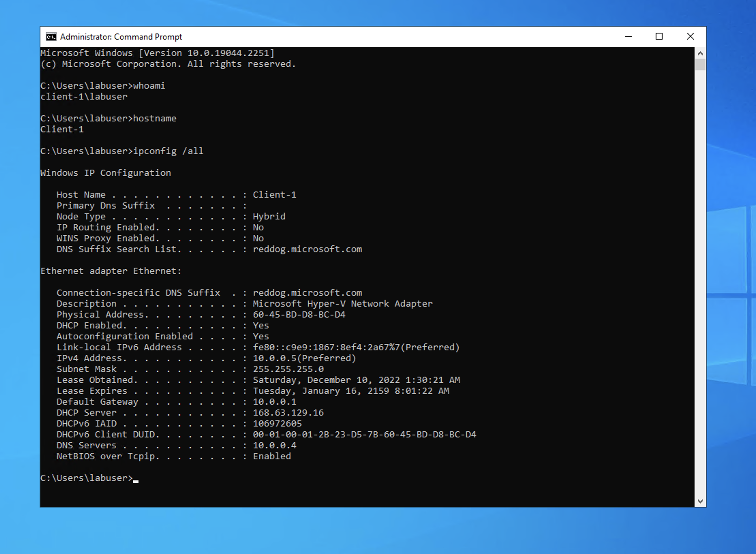Click the Physical Address 60-45-BD-D8-BC-D4
Screen dimensions: 756x554
point(299,315)
